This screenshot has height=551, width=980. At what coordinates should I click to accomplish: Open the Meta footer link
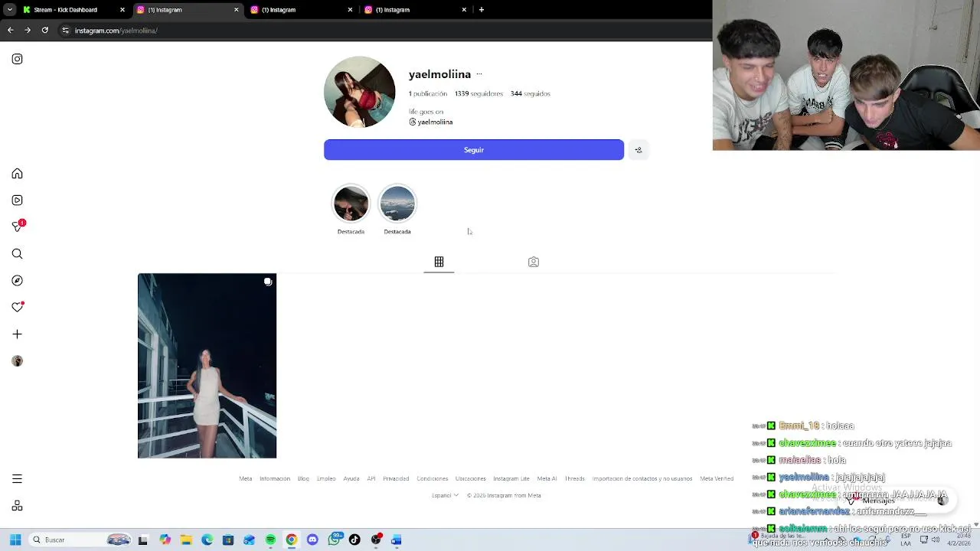(245, 478)
